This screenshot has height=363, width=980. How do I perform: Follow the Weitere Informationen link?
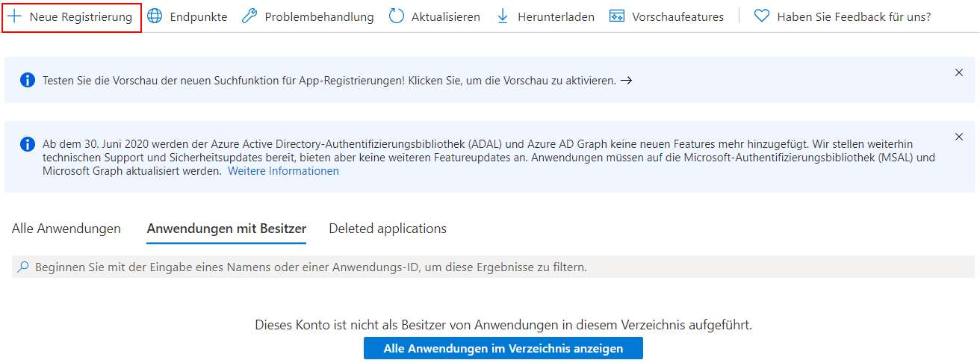pyautogui.click(x=283, y=171)
